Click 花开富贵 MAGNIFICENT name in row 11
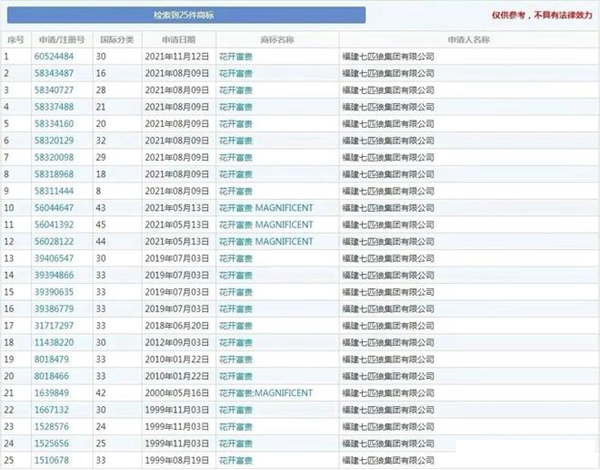The image size is (600, 470). (266, 225)
